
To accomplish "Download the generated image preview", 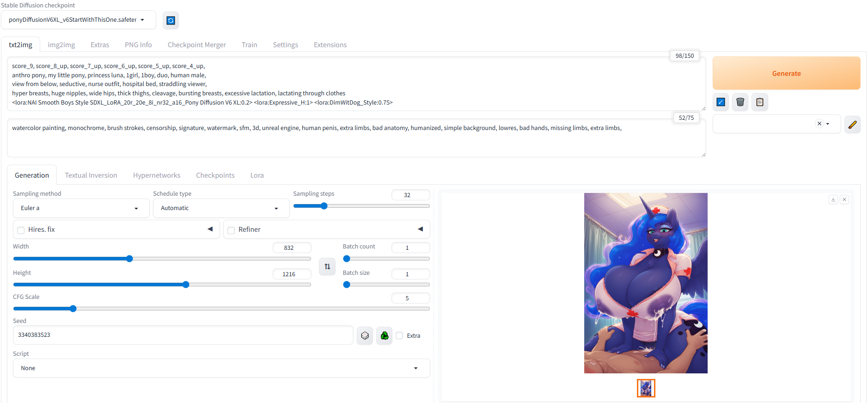I will pyautogui.click(x=833, y=199).
